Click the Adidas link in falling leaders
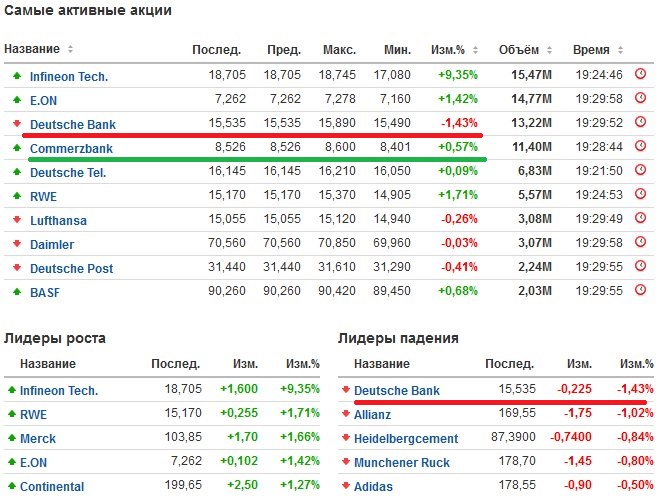 (376, 486)
